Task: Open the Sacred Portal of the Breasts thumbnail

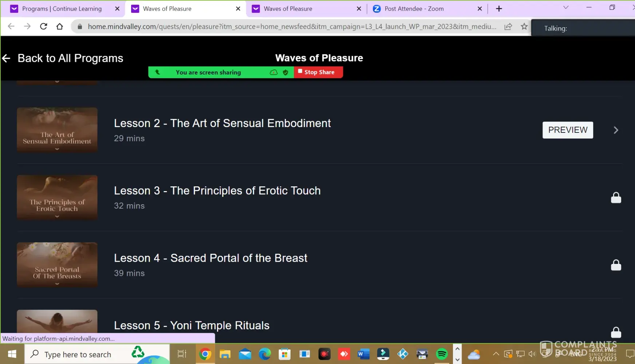Action: coord(57,265)
